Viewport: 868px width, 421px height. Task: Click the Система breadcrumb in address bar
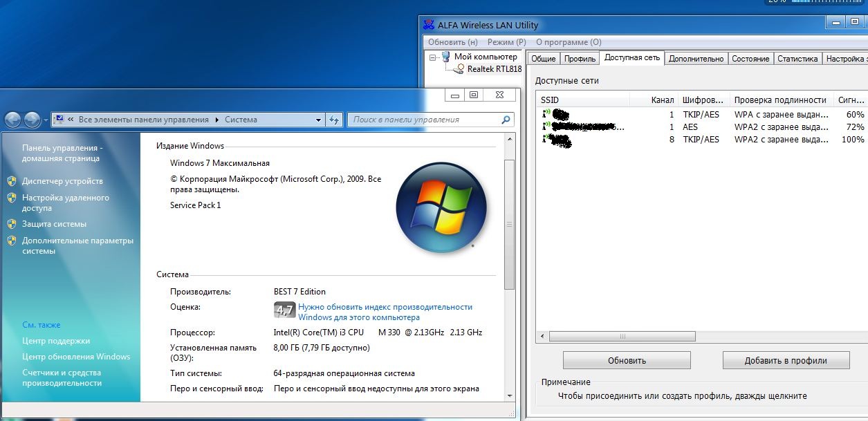tap(241, 120)
